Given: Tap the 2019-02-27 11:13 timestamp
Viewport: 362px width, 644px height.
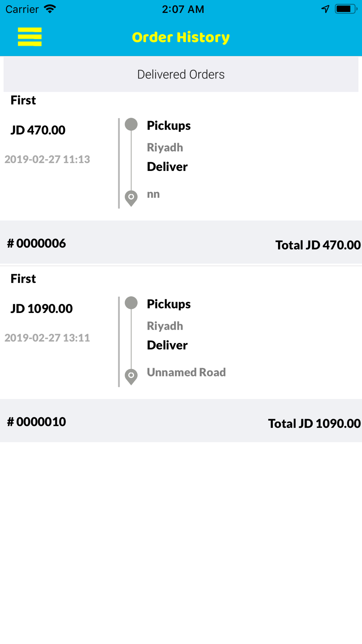Looking at the screenshot, I should [47, 159].
